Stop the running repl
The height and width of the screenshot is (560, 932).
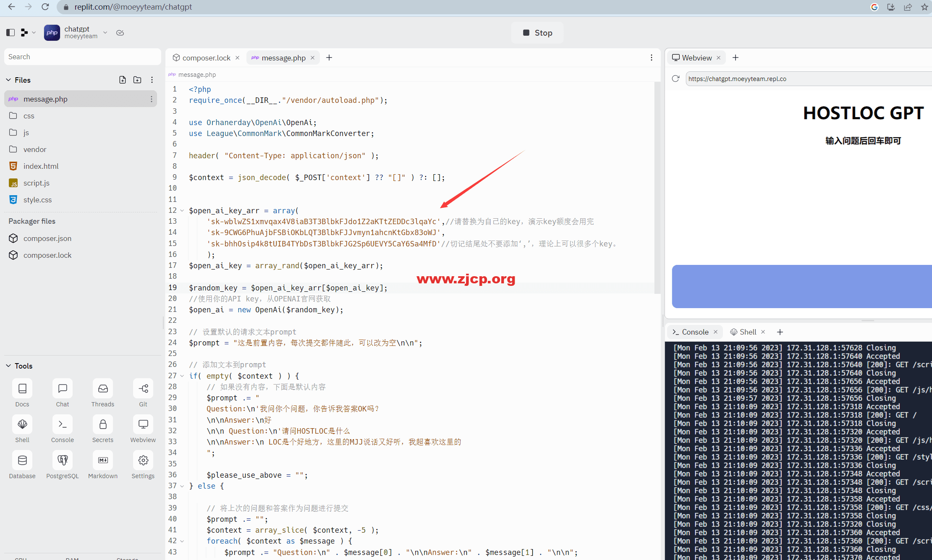[537, 33]
